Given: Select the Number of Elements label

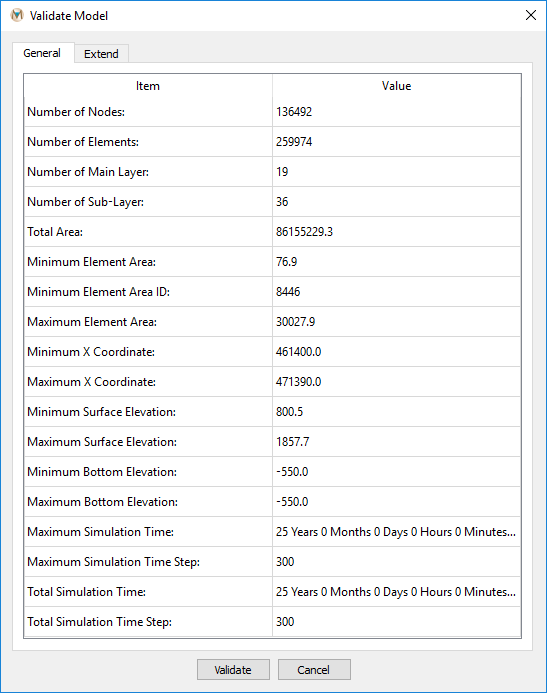Looking at the screenshot, I should coord(83,142).
